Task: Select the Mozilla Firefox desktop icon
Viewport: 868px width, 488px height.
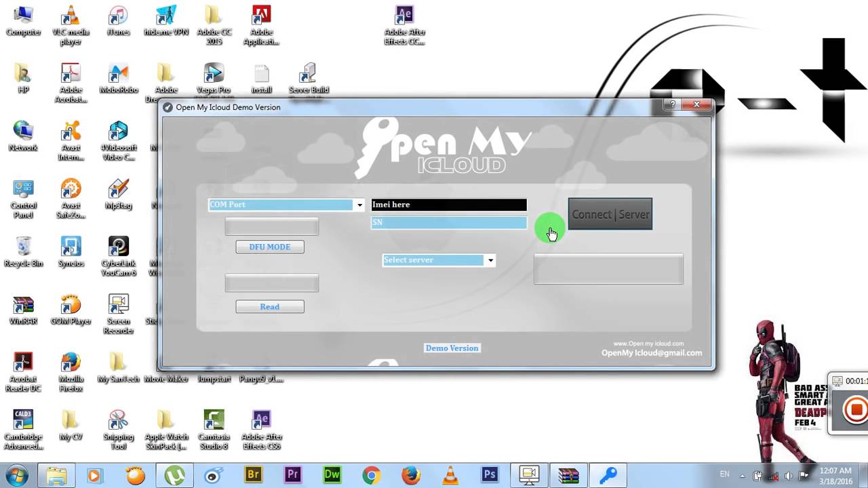Action: (71, 372)
